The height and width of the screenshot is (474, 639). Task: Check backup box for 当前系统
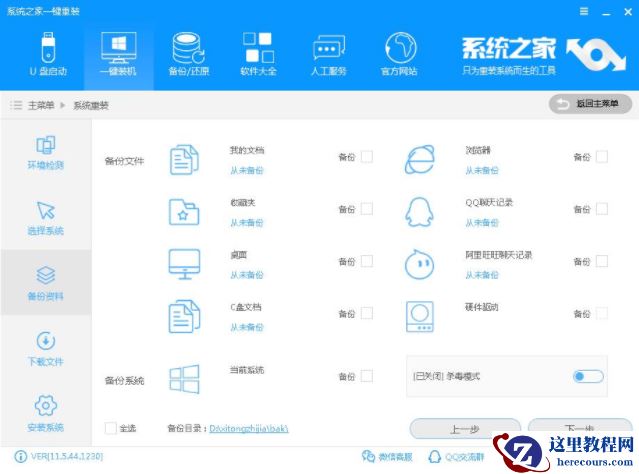[x=367, y=376]
